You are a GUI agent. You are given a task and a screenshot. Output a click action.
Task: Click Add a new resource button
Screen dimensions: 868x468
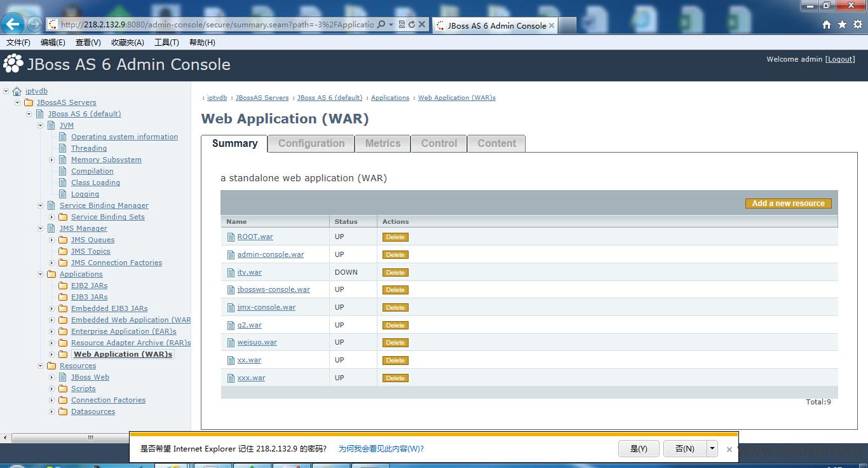click(788, 203)
